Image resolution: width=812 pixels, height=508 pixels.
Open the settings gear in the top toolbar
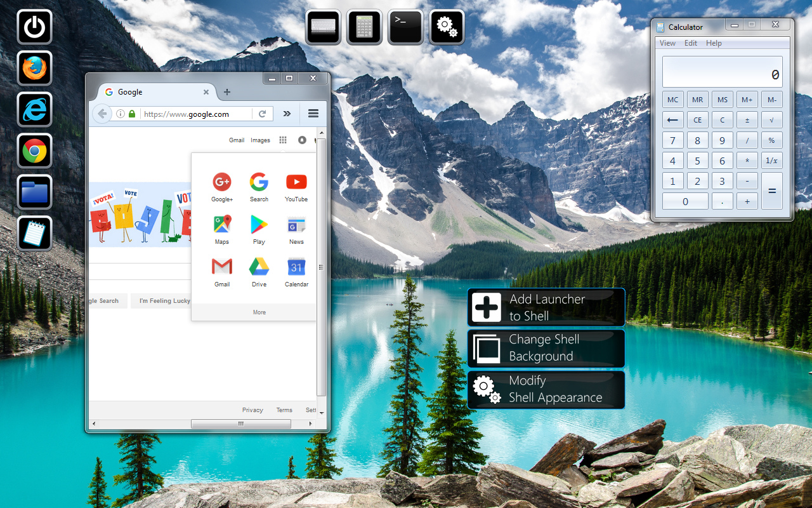point(447,27)
